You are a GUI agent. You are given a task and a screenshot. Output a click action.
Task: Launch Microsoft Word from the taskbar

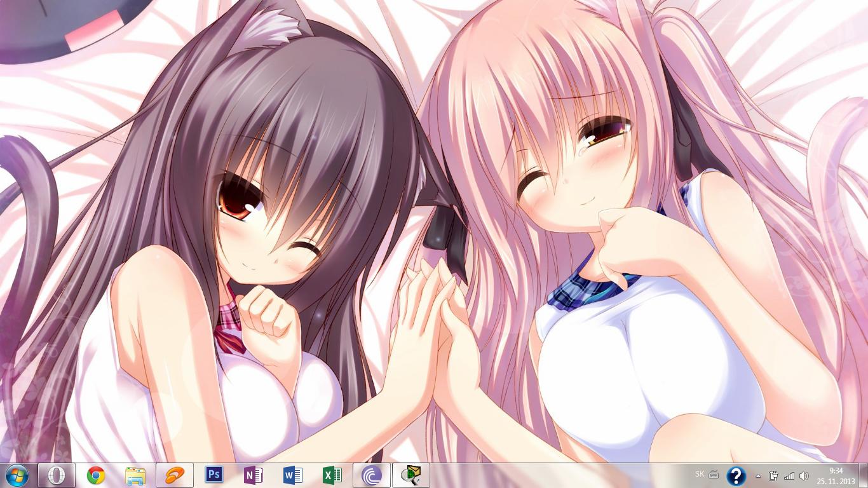(x=293, y=475)
